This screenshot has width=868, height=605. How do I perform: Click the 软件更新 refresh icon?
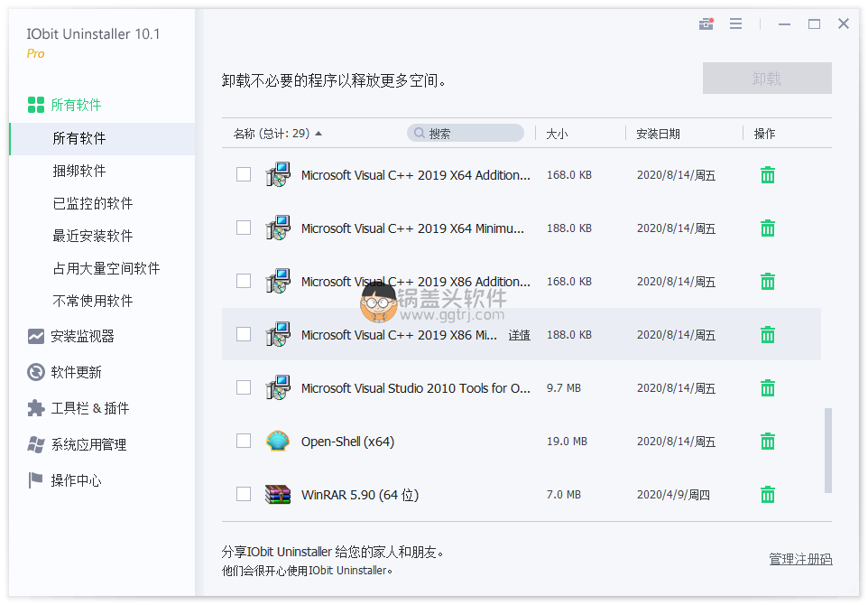coord(36,372)
